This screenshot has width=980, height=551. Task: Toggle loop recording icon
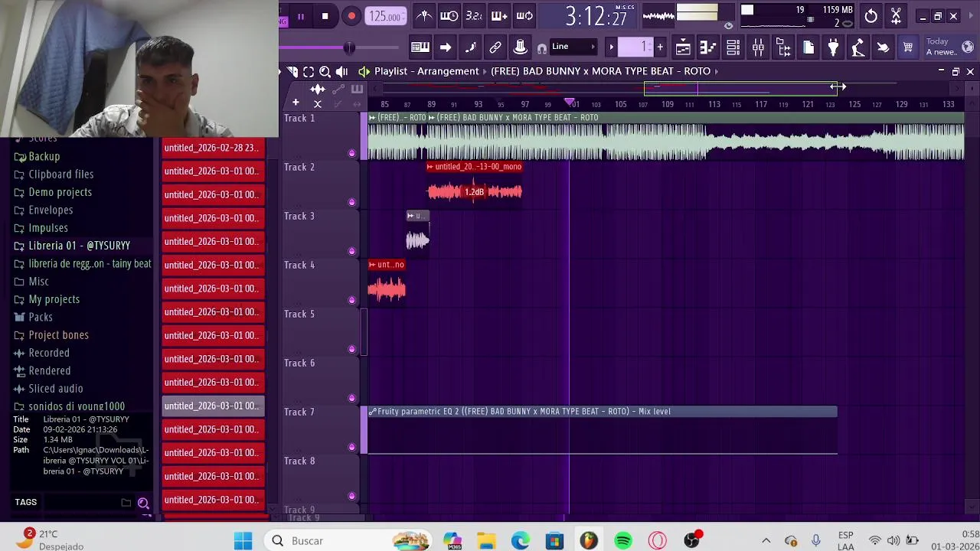524,16
